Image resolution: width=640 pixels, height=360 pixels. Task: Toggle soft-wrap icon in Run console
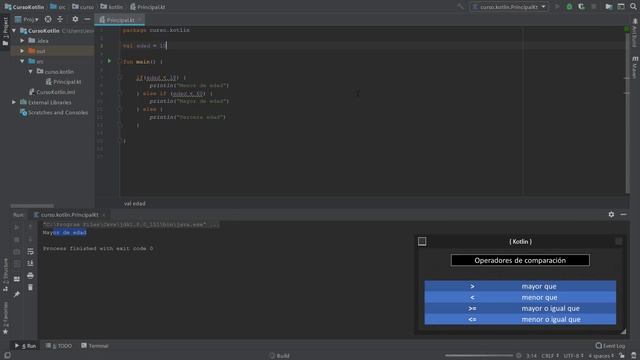coord(30,251)
